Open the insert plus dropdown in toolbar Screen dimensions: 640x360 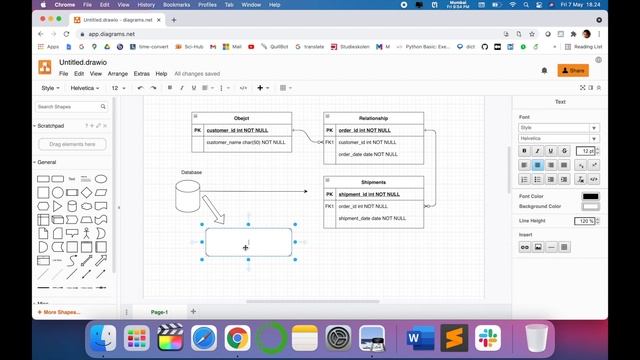[x=263, y=88]
